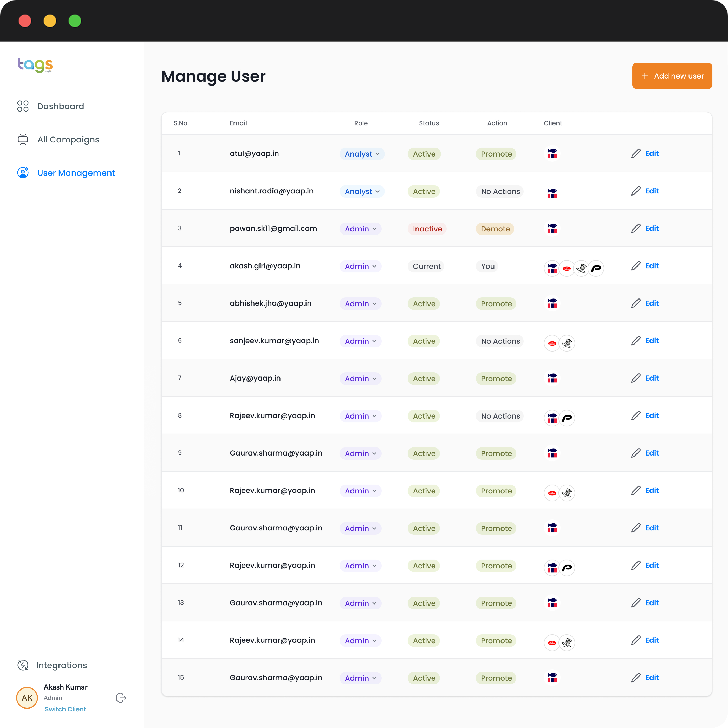Open the All Campaigns menu item

68,139
